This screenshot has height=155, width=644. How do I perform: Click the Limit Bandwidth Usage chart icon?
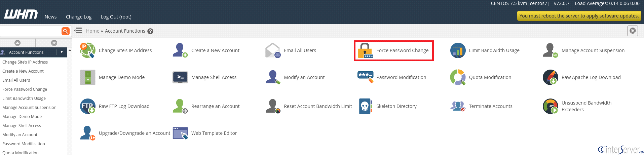tap(458, 50)
